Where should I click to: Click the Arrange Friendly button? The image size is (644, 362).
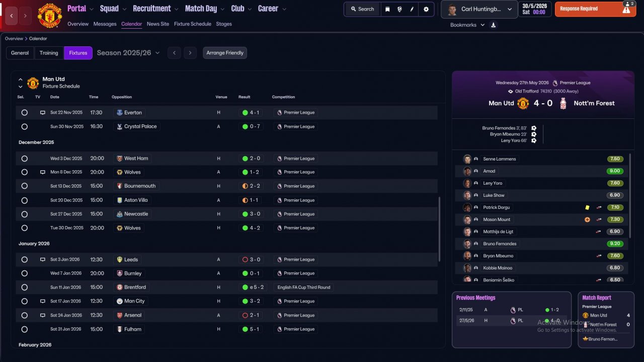225,53
